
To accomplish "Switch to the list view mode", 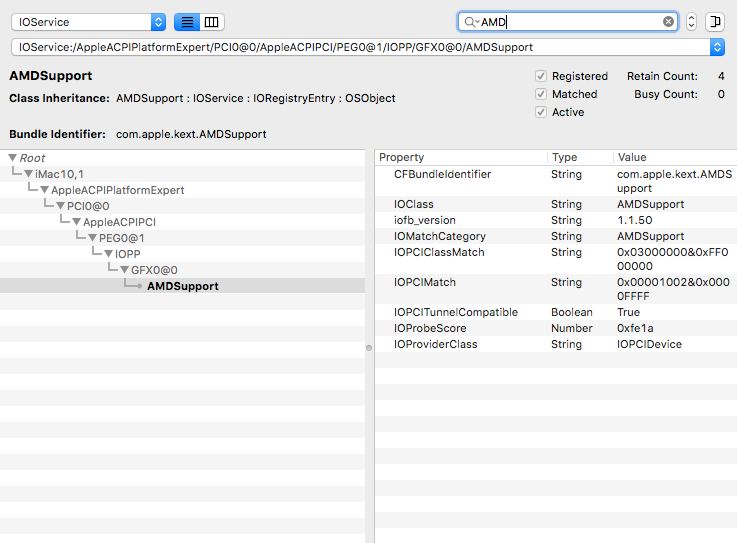I will (187, 22).
